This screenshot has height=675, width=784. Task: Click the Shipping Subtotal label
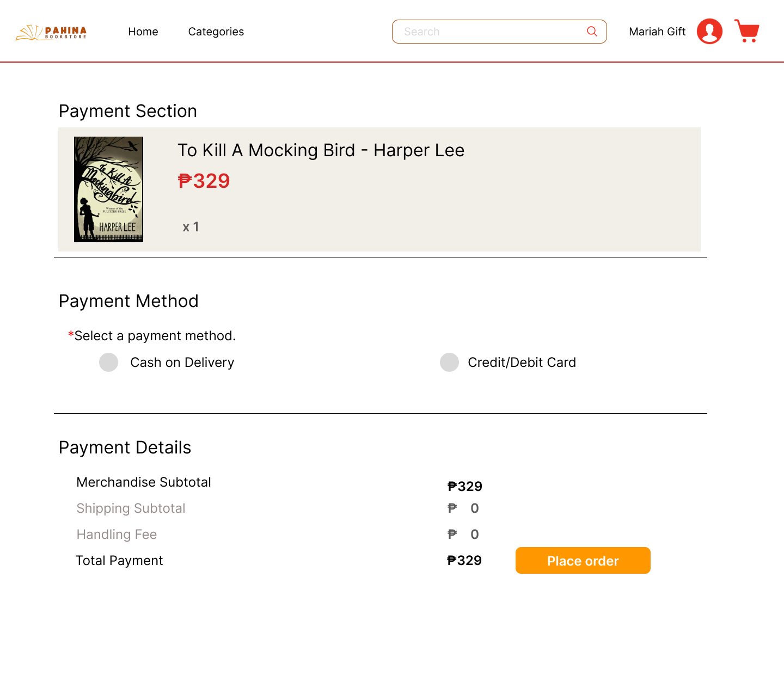click(131, 508)
